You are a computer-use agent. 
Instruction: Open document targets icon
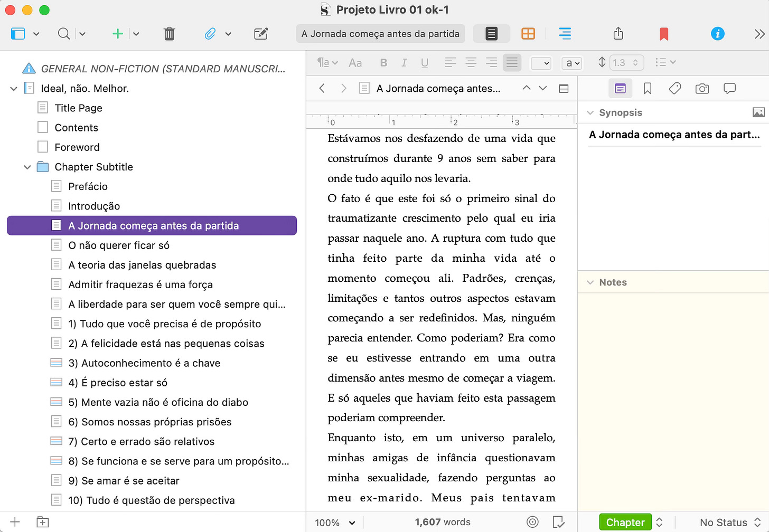tap(532, 522)
